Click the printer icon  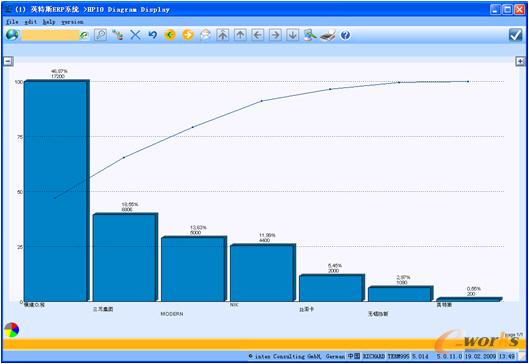[x=328, y=35]
